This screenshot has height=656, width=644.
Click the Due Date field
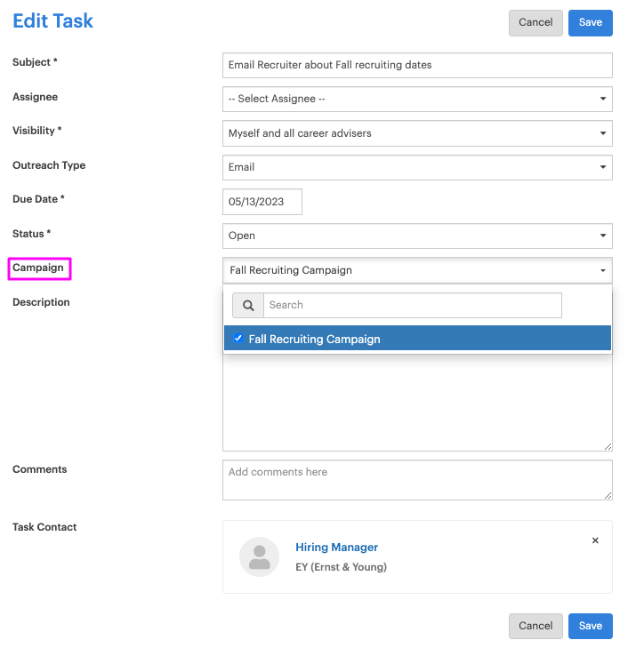pos(262,202)
